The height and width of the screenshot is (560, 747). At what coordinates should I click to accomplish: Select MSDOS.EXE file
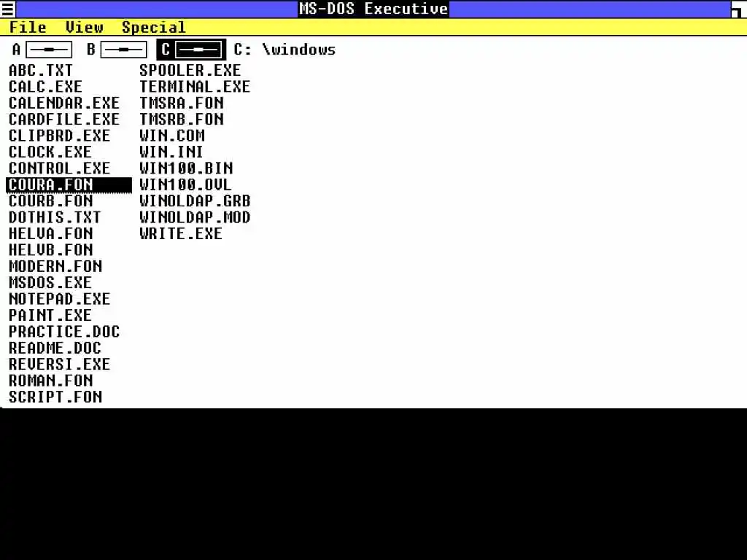50,282
